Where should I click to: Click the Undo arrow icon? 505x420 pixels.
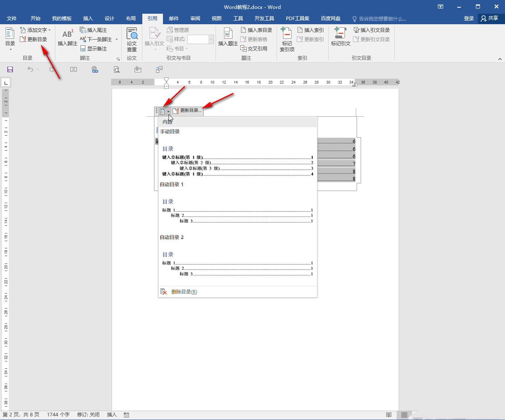point(30,69)
